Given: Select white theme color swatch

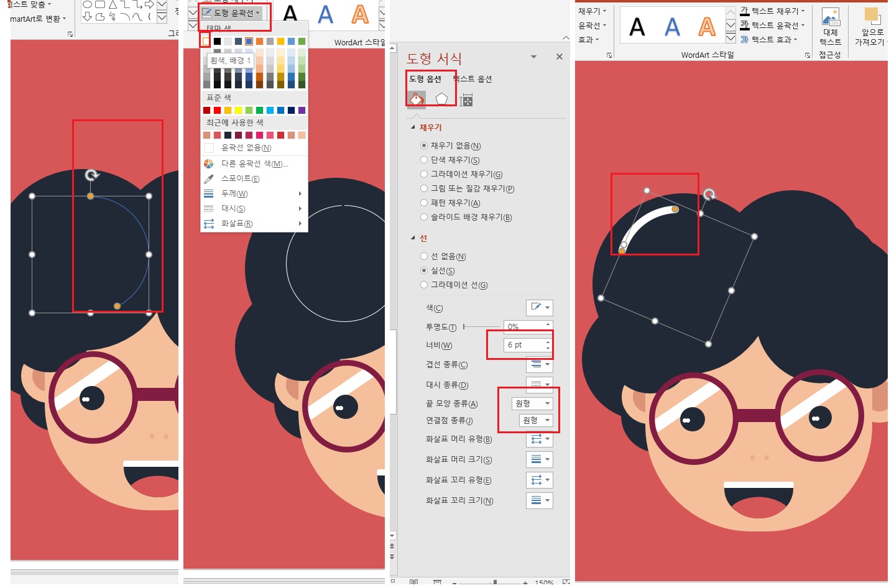Looking at the screenshot, I should (x=206, y=42).
